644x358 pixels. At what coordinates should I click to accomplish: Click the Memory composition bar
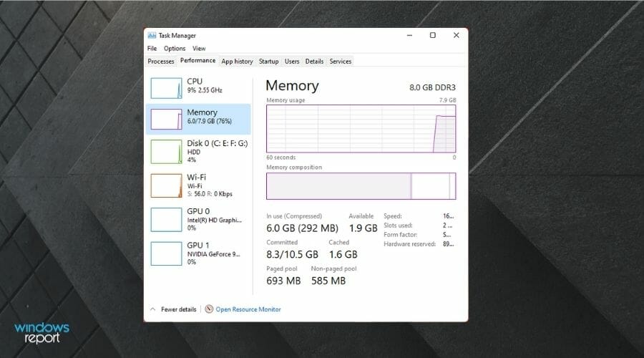pyautogui.click(x=361, y=185)
